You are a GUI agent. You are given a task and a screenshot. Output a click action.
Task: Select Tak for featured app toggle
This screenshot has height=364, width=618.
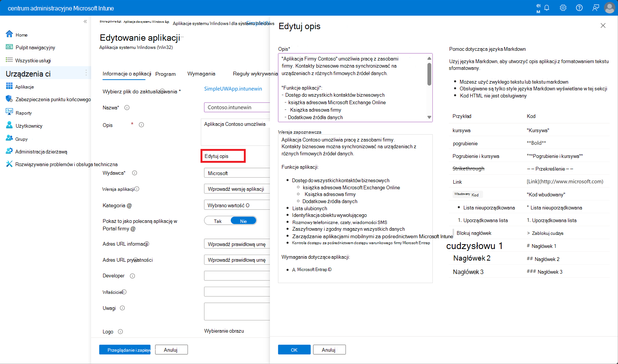[218, 221]
